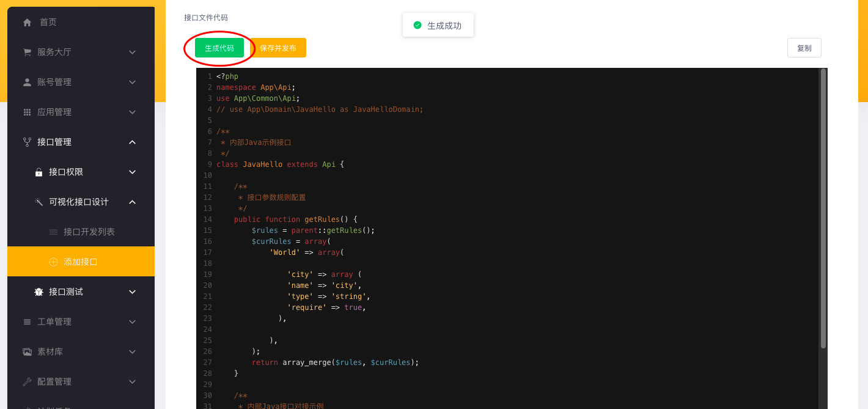Image resolution: width=868 pixels, height=409 pixels.
Task: Click the code editor vertical scrollbar thumb
Action: [x=823, y=208]
